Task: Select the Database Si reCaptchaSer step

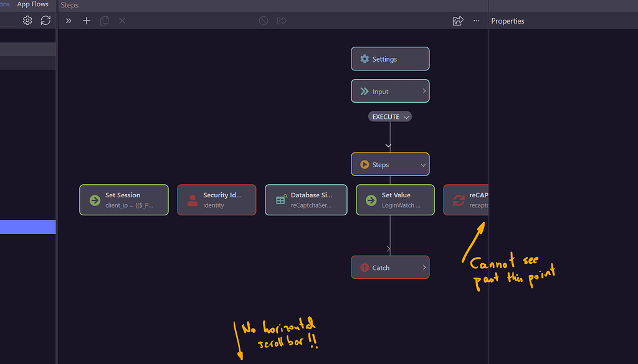Action: (x=306, y=200)
